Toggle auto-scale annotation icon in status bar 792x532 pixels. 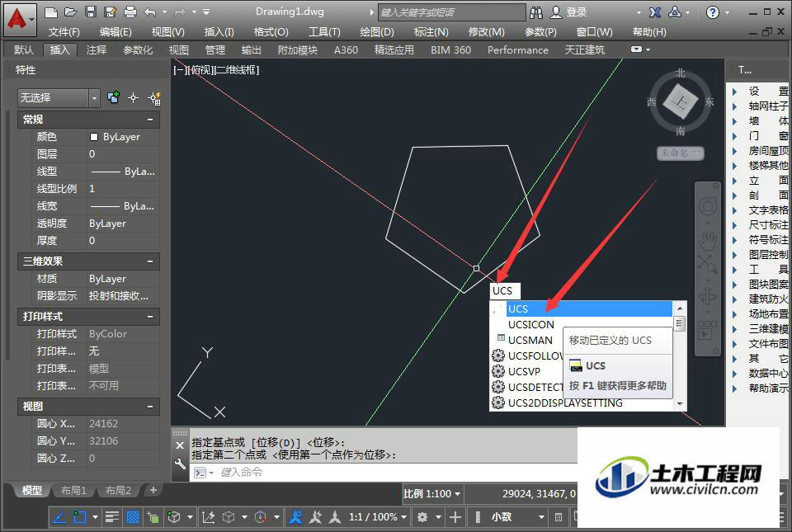pos(316,517)
